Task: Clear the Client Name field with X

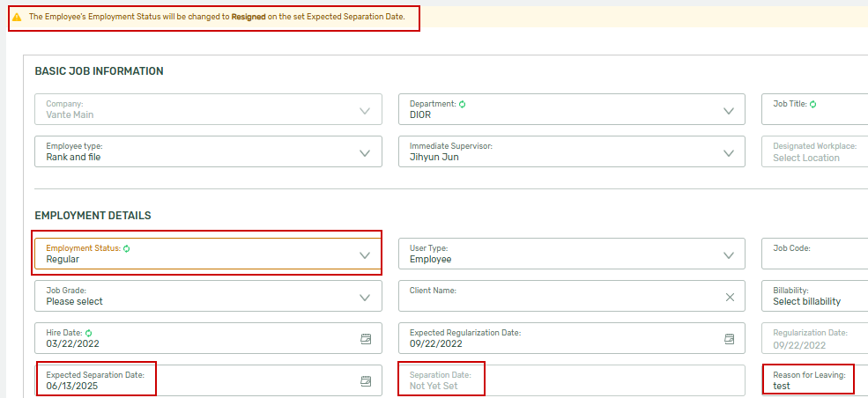Action: [x=730, y=297]
